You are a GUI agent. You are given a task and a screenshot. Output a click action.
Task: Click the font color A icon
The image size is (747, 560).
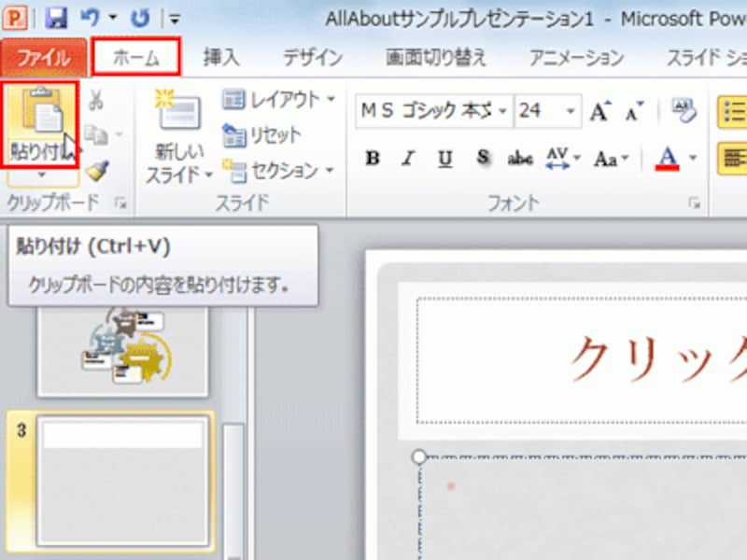pyautogui.click(x=668, y=158)
